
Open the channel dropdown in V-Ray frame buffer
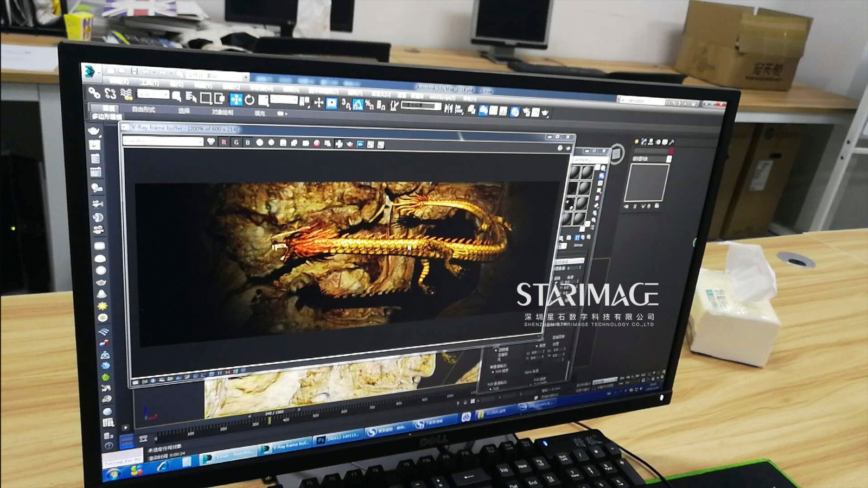pyautogui.click(x=163, y=141)
